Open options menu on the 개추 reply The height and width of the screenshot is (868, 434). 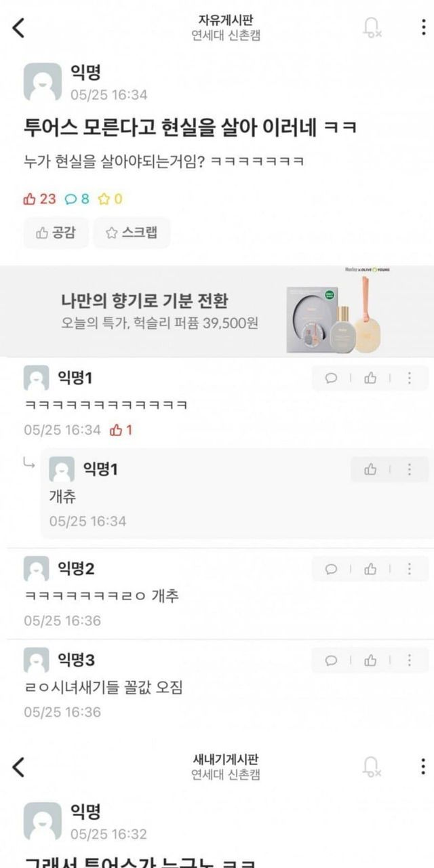tap(410, 469)
